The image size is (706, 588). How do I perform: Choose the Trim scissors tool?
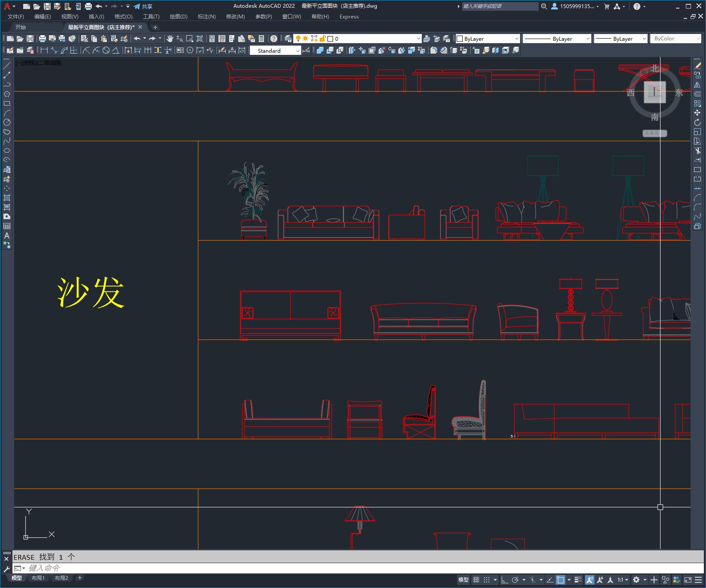click(x=697, y=151)
